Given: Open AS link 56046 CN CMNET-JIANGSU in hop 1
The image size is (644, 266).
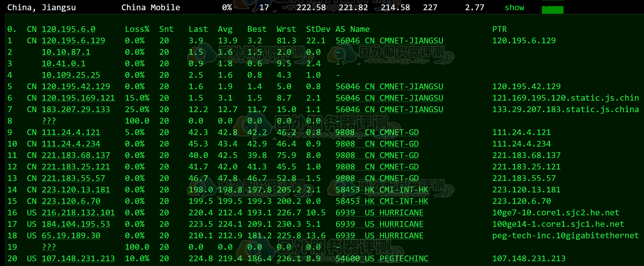Looking at the screenshot, I should pyautogui.click(x=389, y=40).
